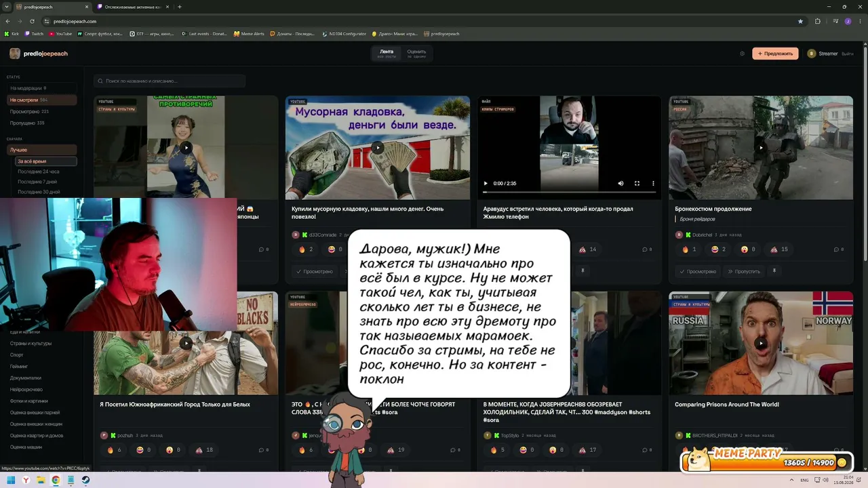Focus the search by title field
Screen dimensions: 868x488
170,81
